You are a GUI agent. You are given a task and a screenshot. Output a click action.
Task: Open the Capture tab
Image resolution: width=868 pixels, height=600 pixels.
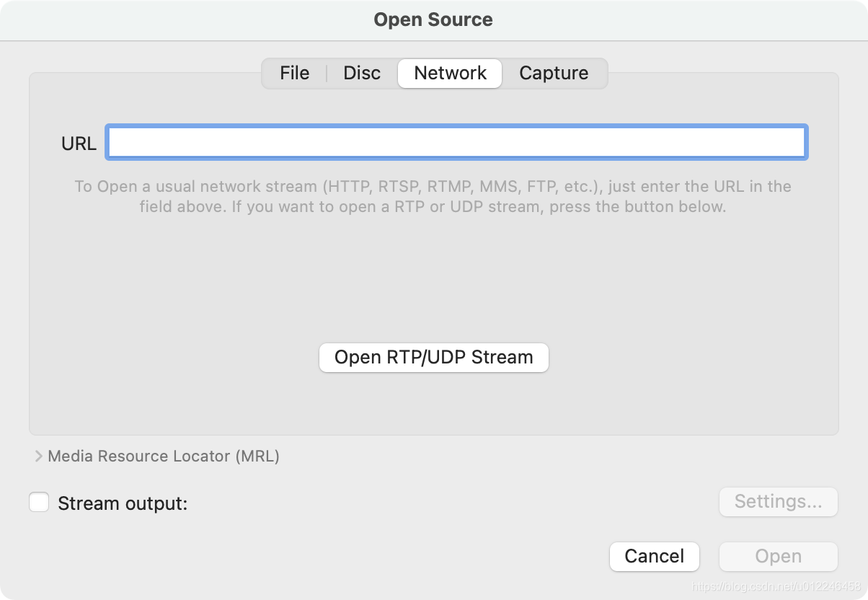(554, 74)
